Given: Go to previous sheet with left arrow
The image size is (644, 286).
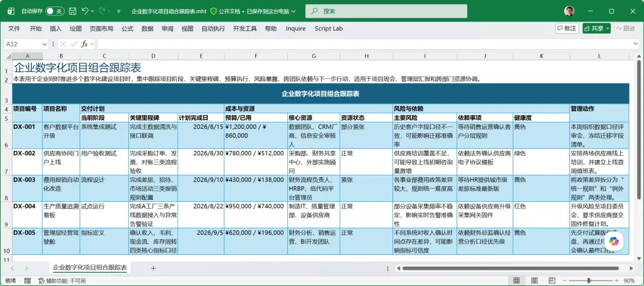Looking at the screenshot, I should click(13, 268).
